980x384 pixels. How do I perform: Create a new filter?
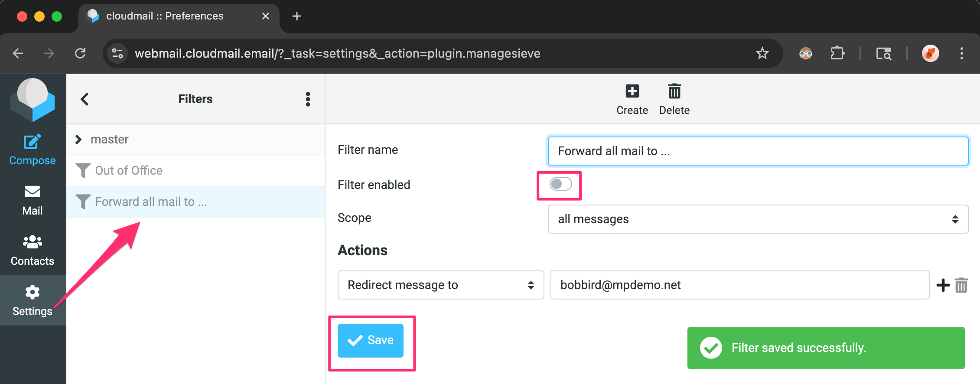632,100
